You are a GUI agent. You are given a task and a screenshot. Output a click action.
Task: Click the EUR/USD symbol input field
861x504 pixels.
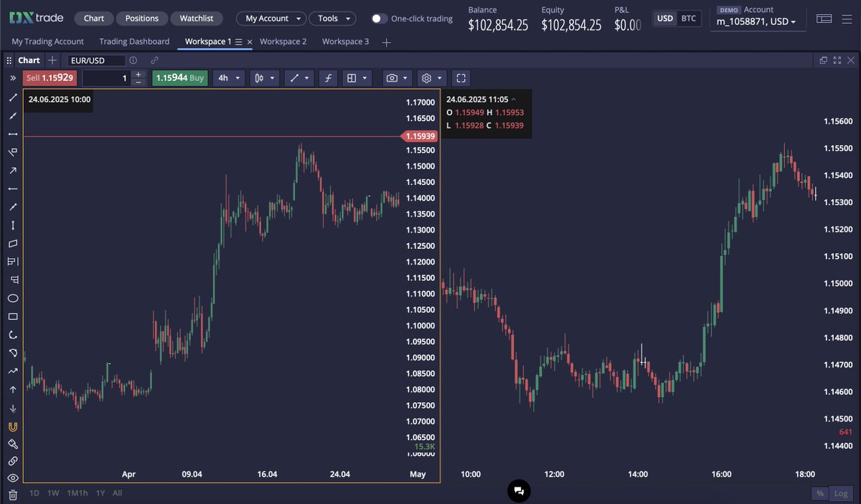[x=96, y=61]
